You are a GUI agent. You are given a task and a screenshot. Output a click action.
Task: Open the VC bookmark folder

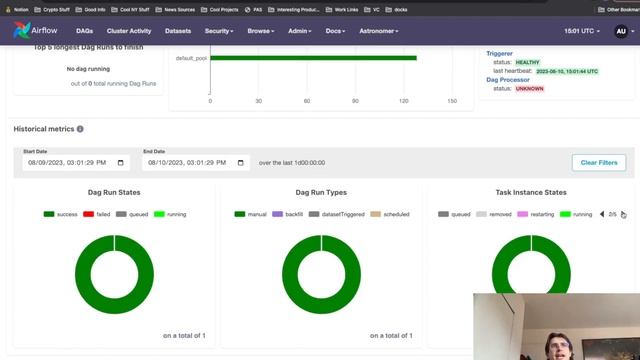pyautogui.click(x=372, y=9)
